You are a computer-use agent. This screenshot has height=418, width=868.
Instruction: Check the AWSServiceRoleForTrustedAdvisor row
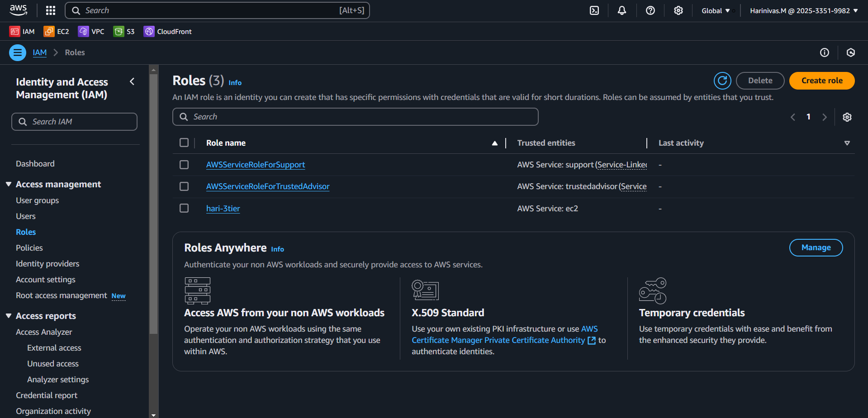[x=184, y=186]
